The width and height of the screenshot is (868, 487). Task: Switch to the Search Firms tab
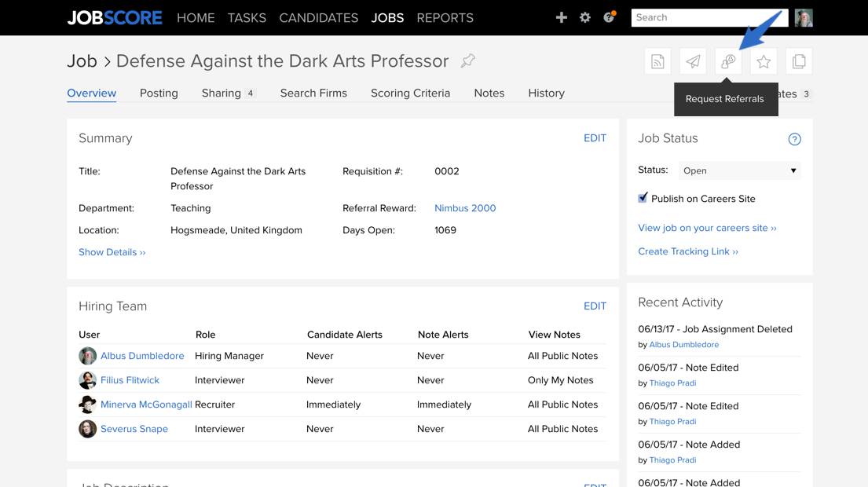314,93
